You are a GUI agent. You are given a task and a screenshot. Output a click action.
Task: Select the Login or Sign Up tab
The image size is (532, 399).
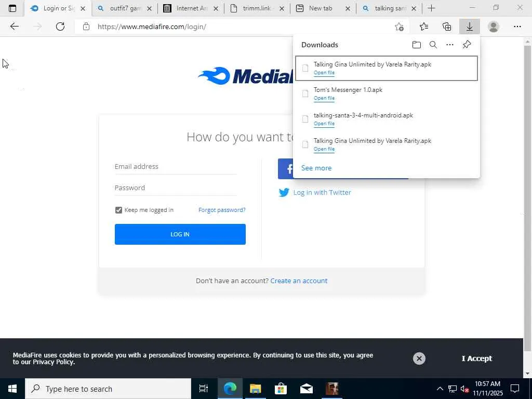[x=58, y=8]
